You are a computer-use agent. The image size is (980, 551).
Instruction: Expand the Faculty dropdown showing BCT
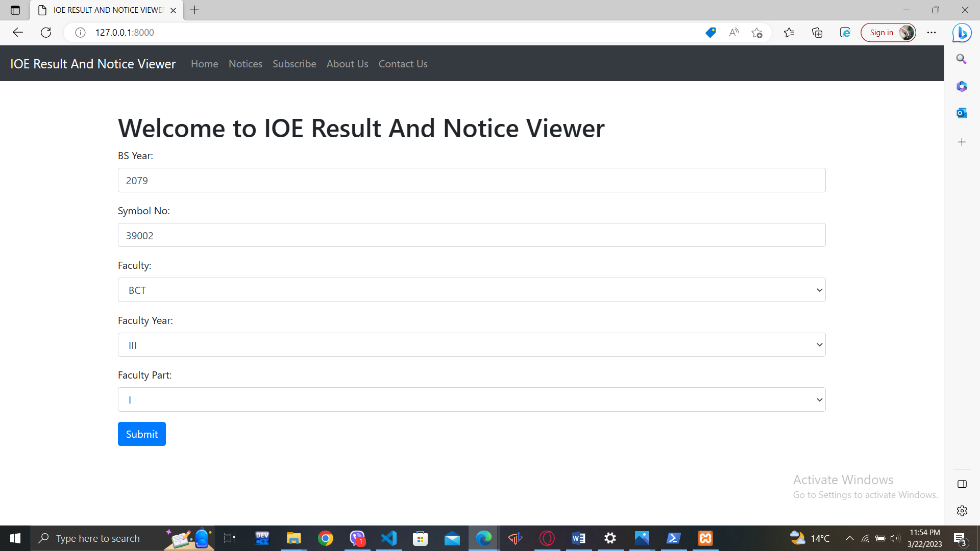pyautogui.click(x=472, y=290)
